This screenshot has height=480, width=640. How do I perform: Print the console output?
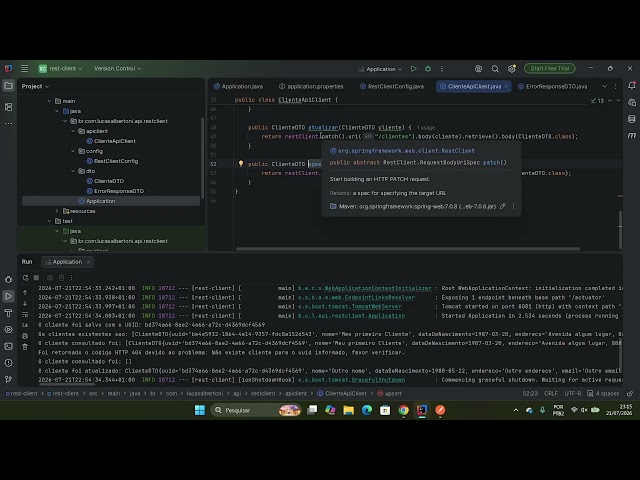coord(25,336)
